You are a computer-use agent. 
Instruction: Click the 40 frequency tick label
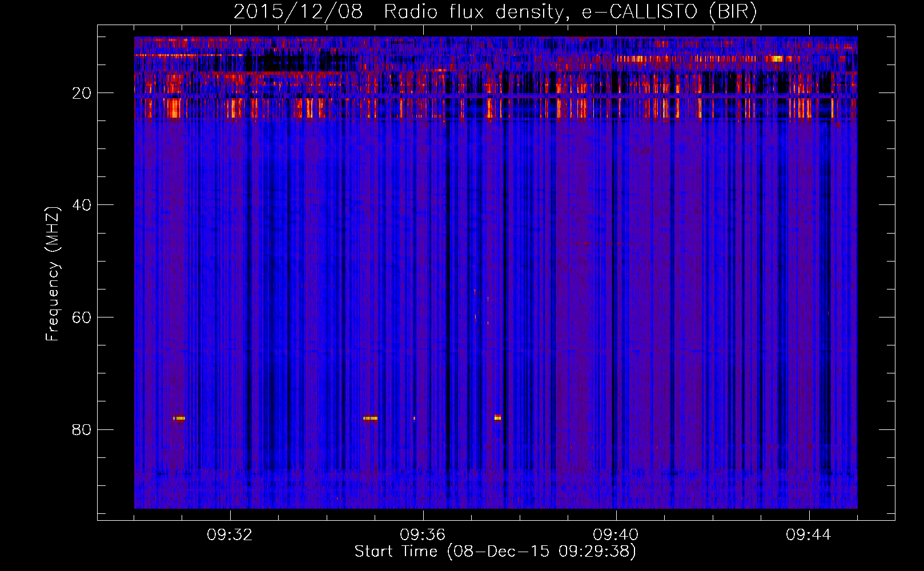click(82, 205)
